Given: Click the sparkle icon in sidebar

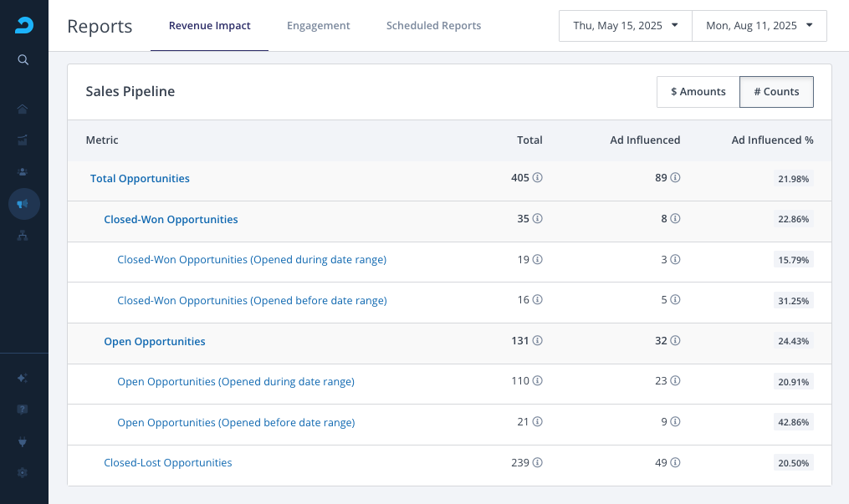Looking at the screenshot, I should point(23,378).
